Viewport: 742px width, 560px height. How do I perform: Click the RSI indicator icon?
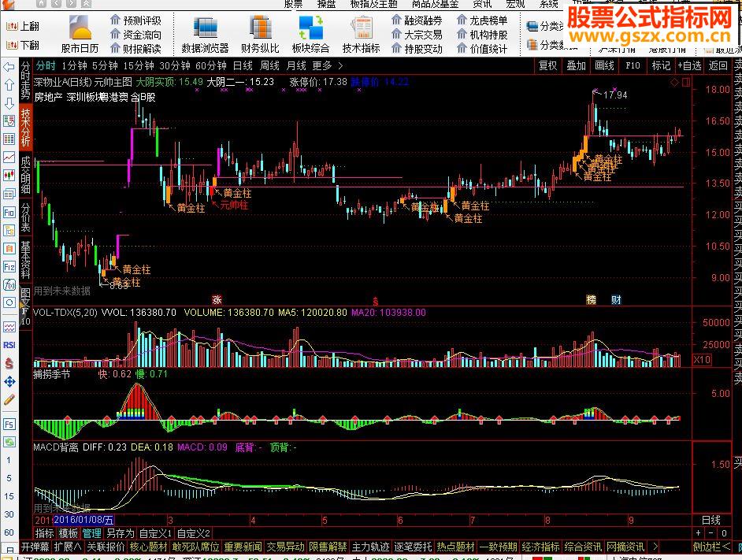point(9,345)
